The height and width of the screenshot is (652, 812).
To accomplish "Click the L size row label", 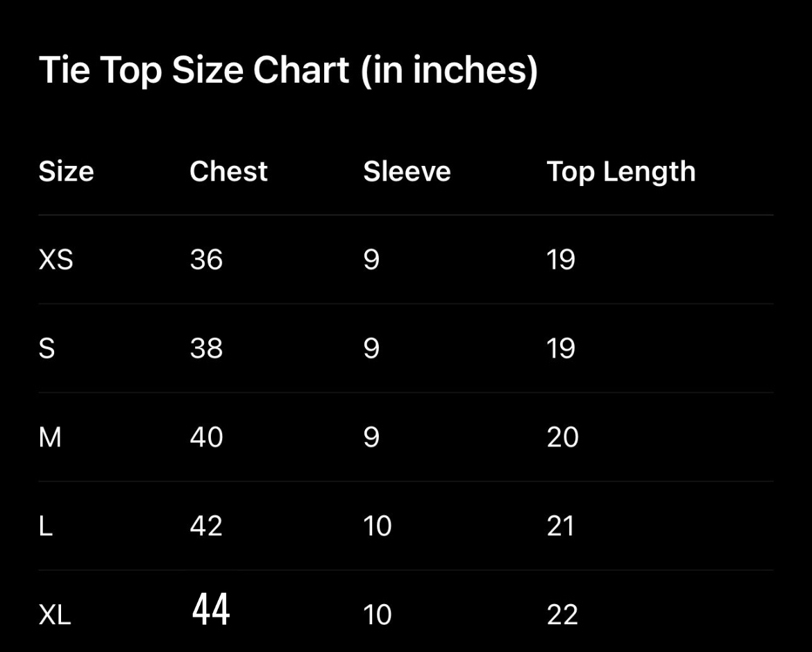I will (x=45, y=526).
